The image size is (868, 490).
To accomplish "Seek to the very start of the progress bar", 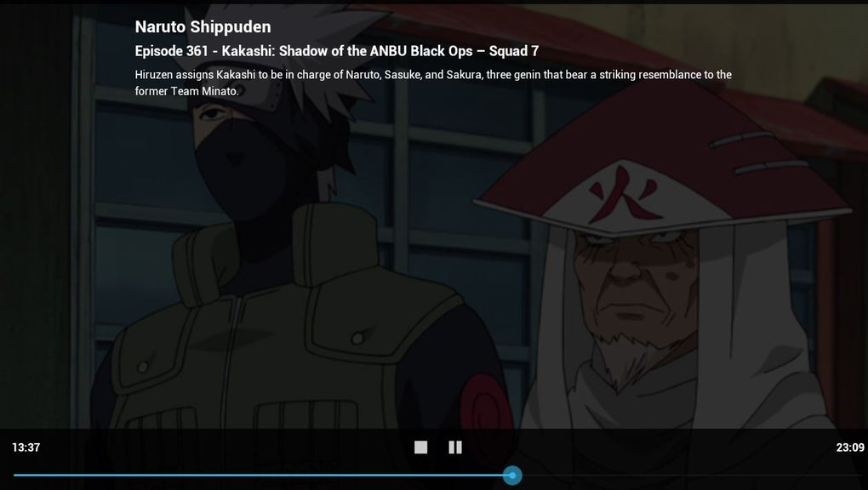I will point(14,475).
